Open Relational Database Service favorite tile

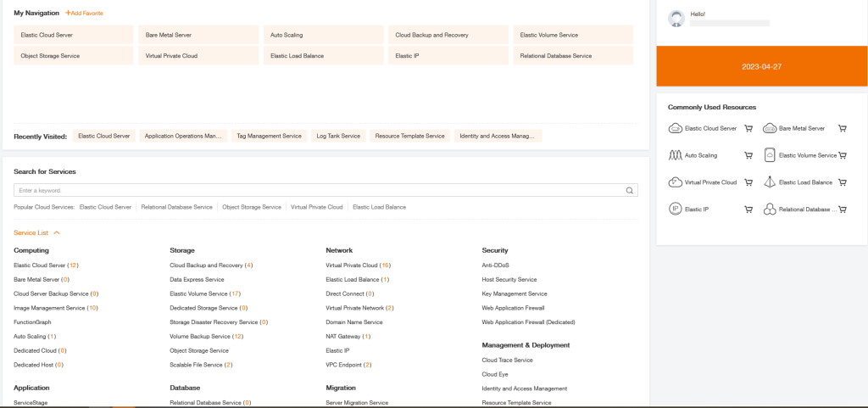574,56
